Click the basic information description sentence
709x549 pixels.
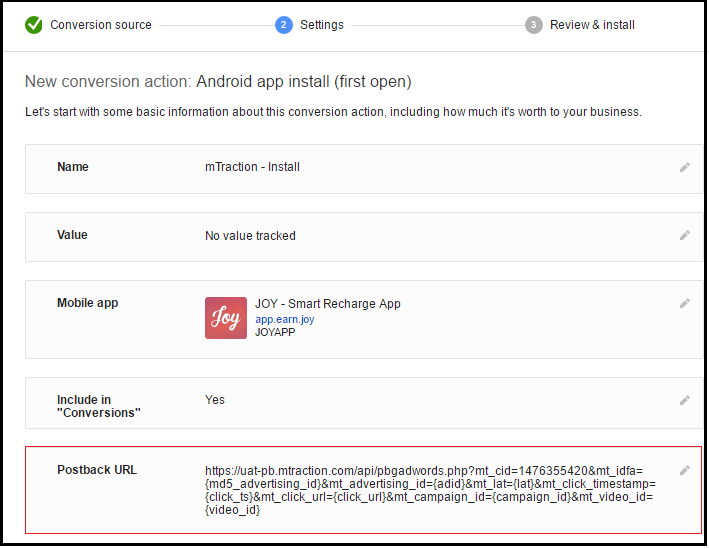333,112
